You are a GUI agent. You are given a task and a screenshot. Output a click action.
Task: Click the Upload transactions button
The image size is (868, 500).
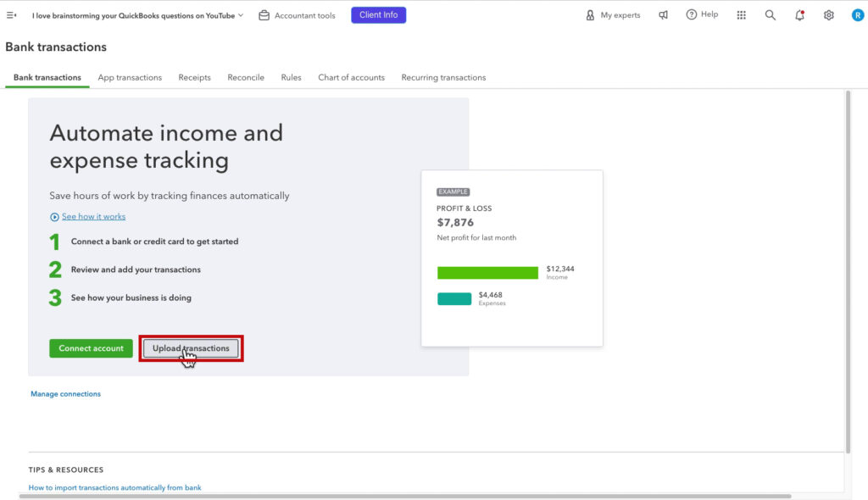(x=190, y=347)
